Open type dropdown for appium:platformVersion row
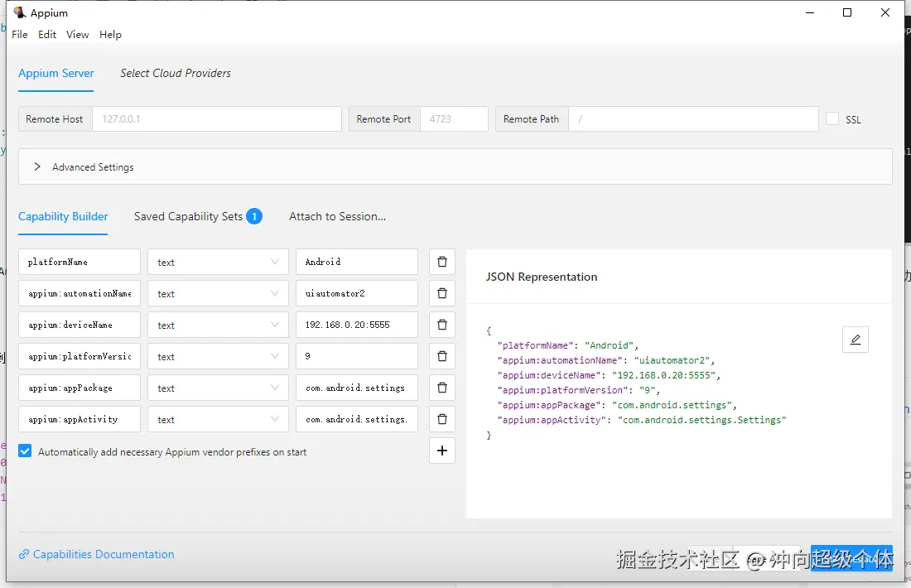911x588 pixels. pos(218,355)
